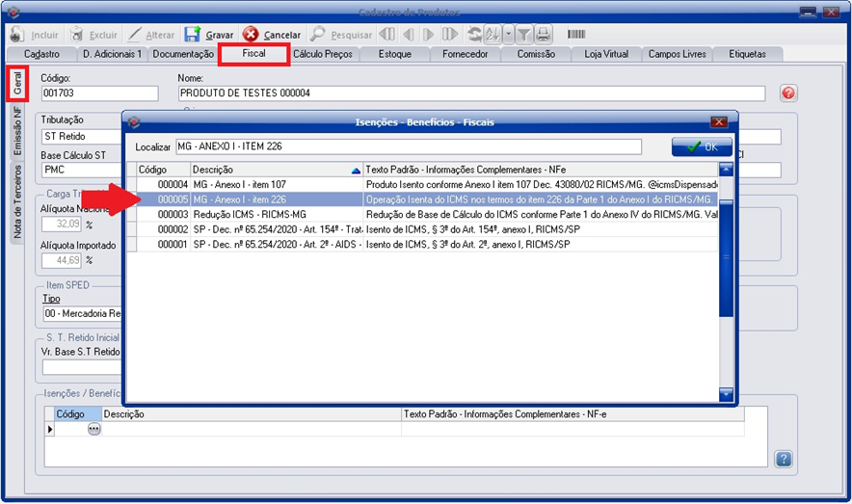The image size is (852, 504).
Task: Click the refresh arrows toolbar icon
Action: click(x=474, y=35)
